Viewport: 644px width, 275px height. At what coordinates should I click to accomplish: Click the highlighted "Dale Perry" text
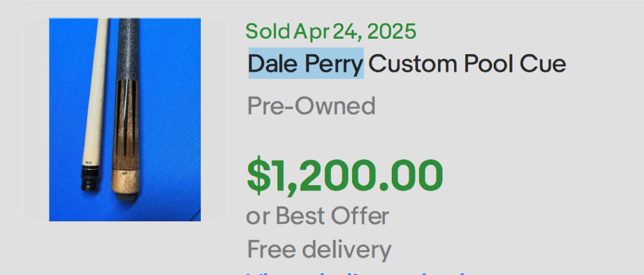tap(305, 64)
